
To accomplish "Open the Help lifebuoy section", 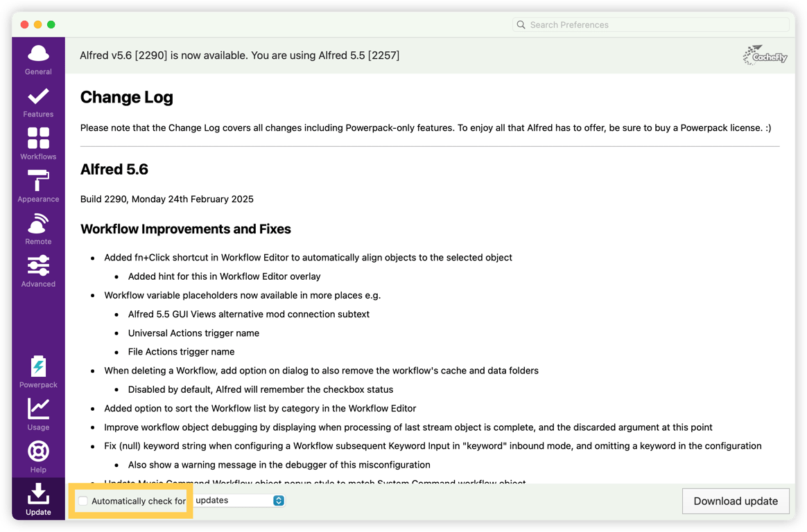I will pos(38,457).
